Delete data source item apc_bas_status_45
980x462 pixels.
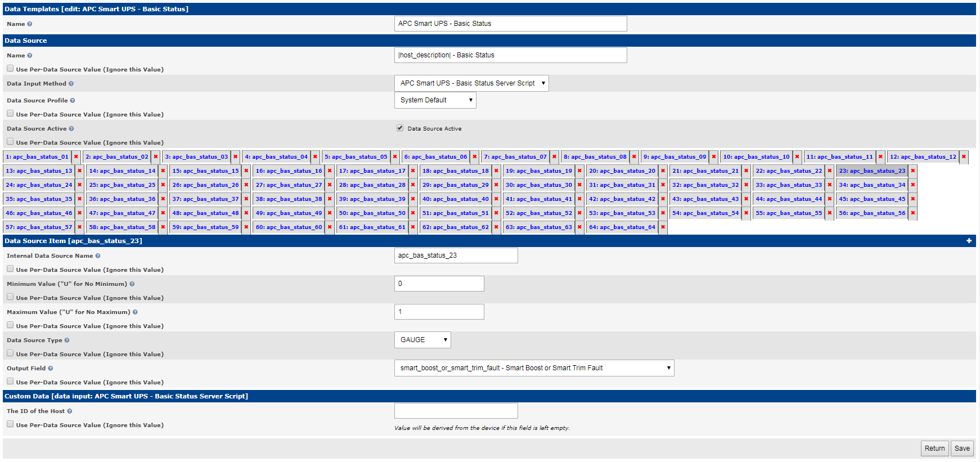pyautogui.click(x=913, y=199)
